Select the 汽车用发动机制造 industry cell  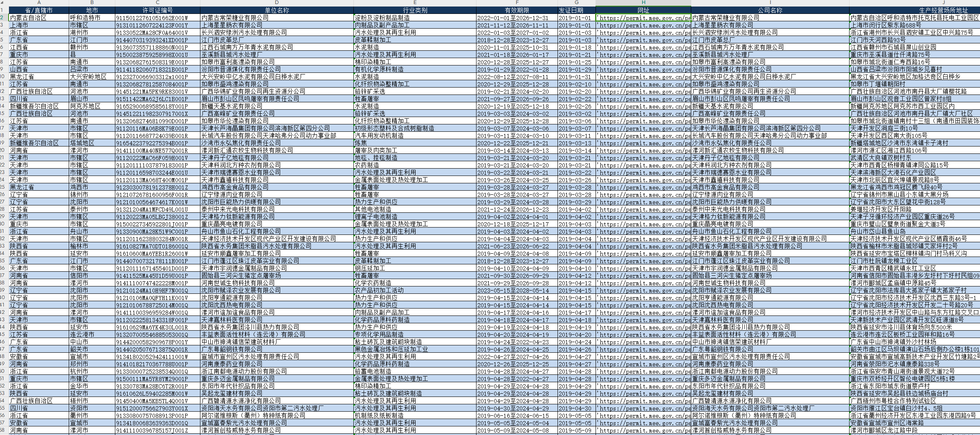[x=415, y=135]
